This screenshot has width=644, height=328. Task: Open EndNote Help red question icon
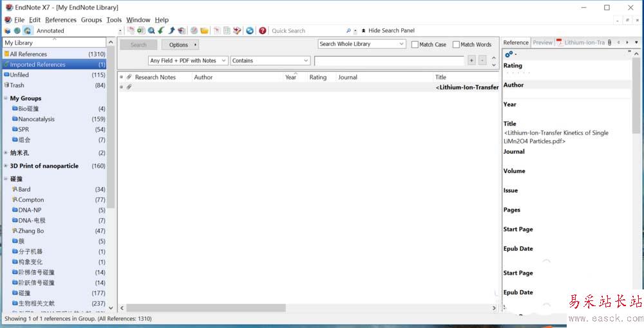coord(263,30)
